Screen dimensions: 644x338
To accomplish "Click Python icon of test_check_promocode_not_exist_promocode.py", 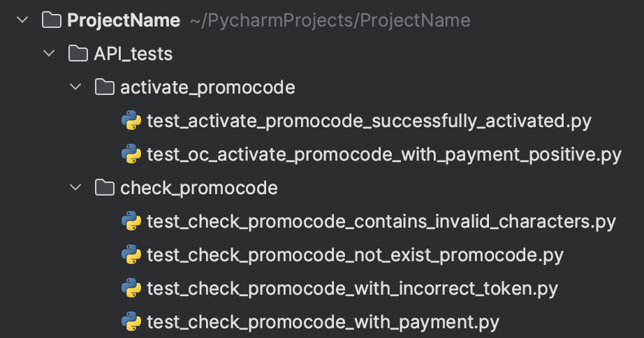I will point(131,255).
